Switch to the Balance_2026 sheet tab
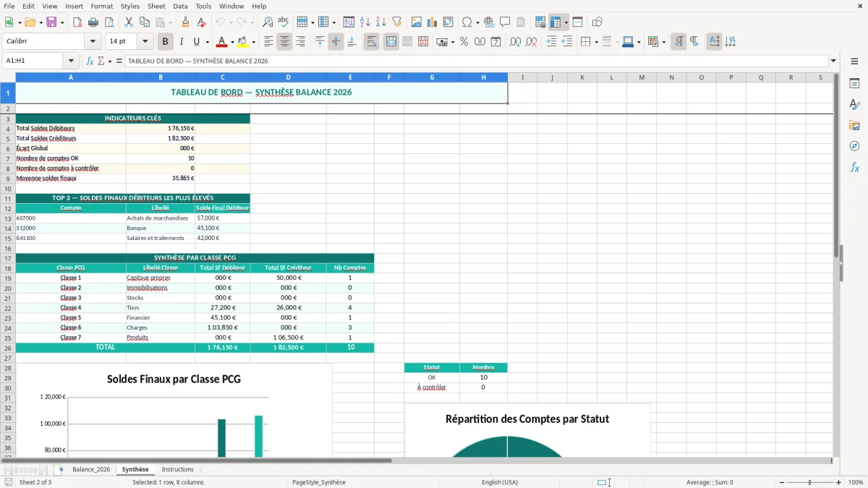The image size is (868, 488). (91, 469)
